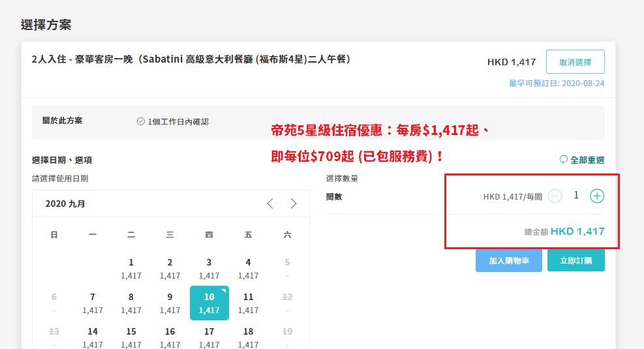Click the 選擇方案 heading
Viewport: 644px width, 349px height.
[46, 25]
